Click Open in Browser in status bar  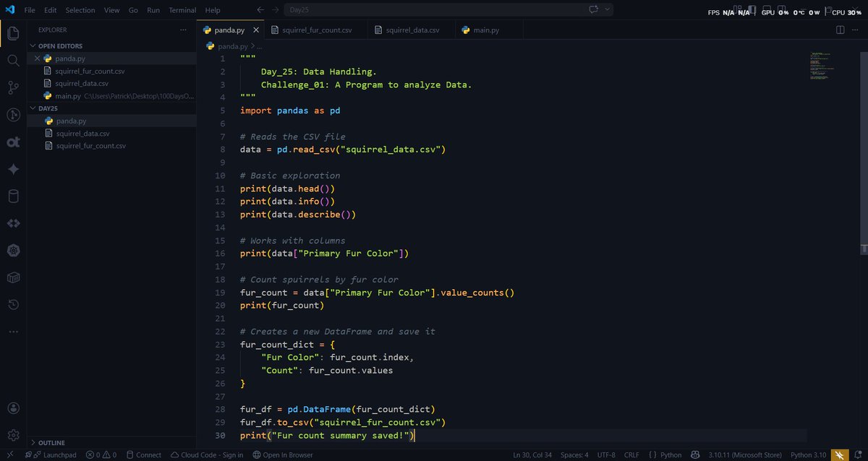tap(283, 454)
